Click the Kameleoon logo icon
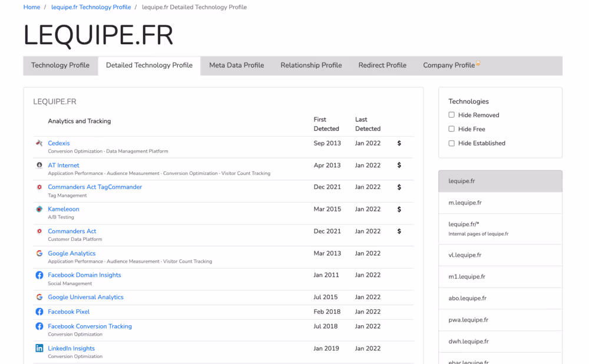The image size is (589, 364). coord(39,209)
